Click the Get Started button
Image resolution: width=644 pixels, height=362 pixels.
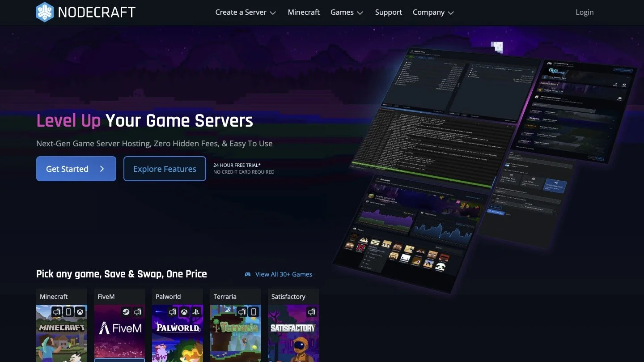click(76, 169)
